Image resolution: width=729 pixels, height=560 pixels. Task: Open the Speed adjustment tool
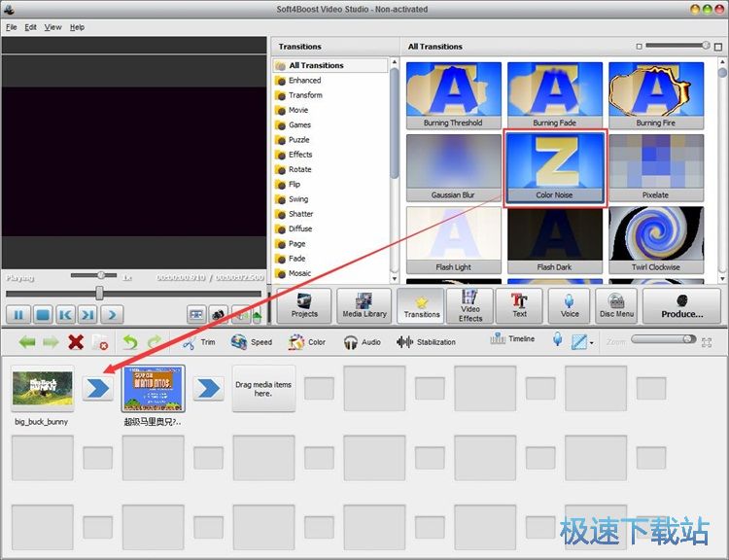click(x=251, y=342)
